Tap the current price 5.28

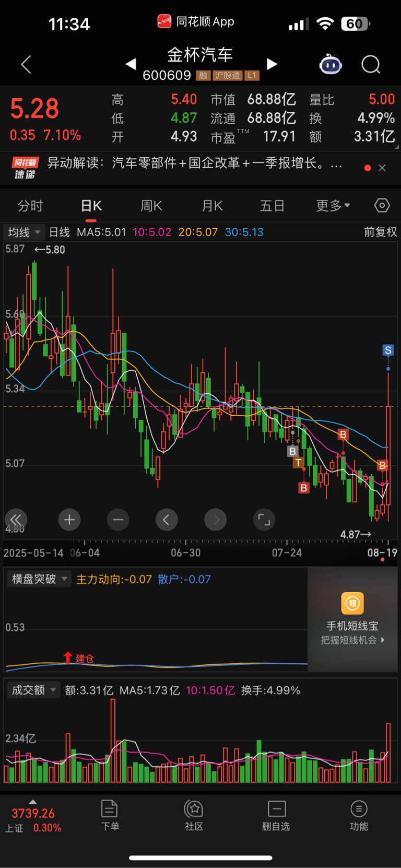click(x=34, y=109)
